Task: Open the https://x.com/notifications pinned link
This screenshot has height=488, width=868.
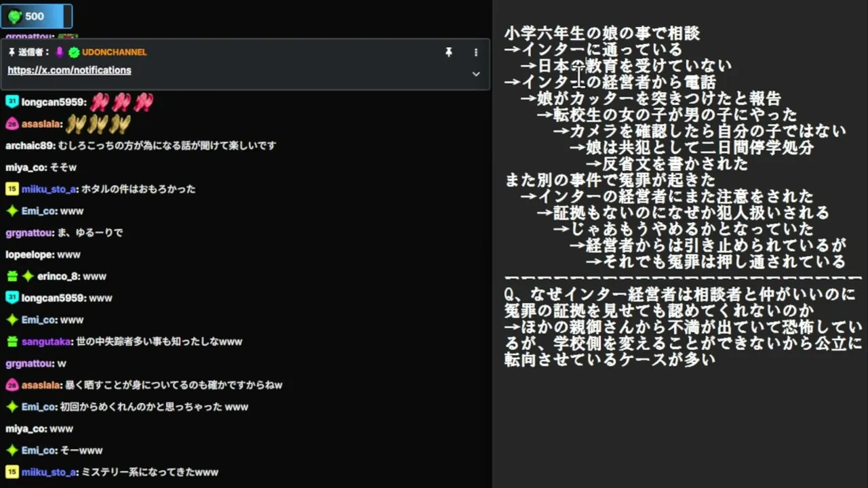Action: [69, 70]
